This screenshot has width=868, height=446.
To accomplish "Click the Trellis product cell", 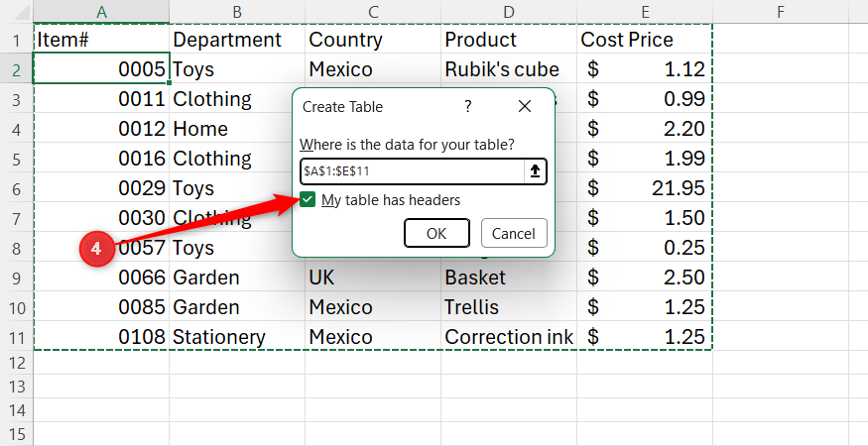I will 509,307.
